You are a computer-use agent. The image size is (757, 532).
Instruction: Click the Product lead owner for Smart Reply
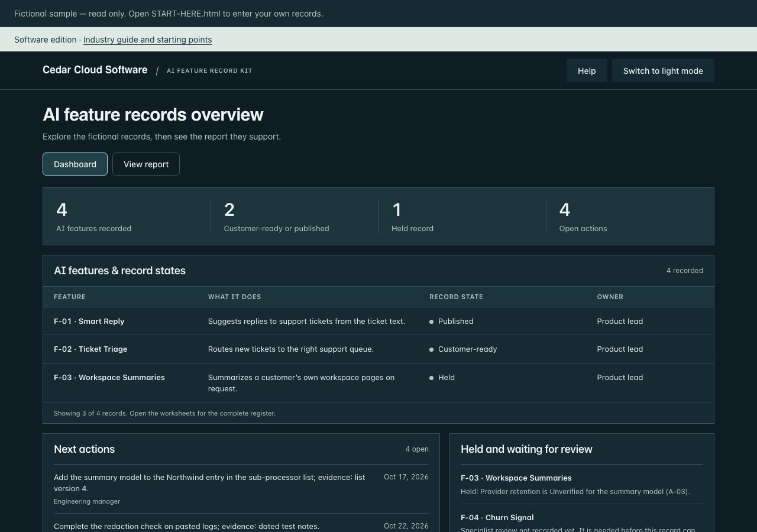point(620,321)
